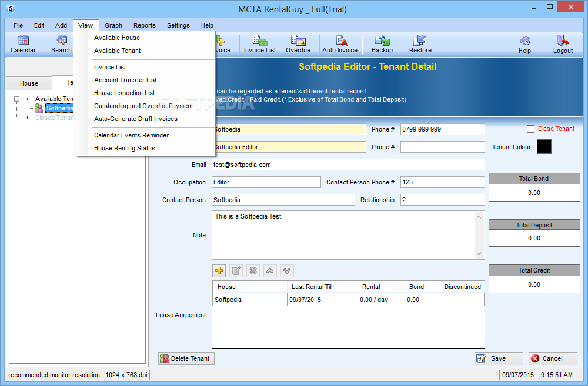Click the Save button
This screenshot has width=588, height=386.
tap(499, 358)
